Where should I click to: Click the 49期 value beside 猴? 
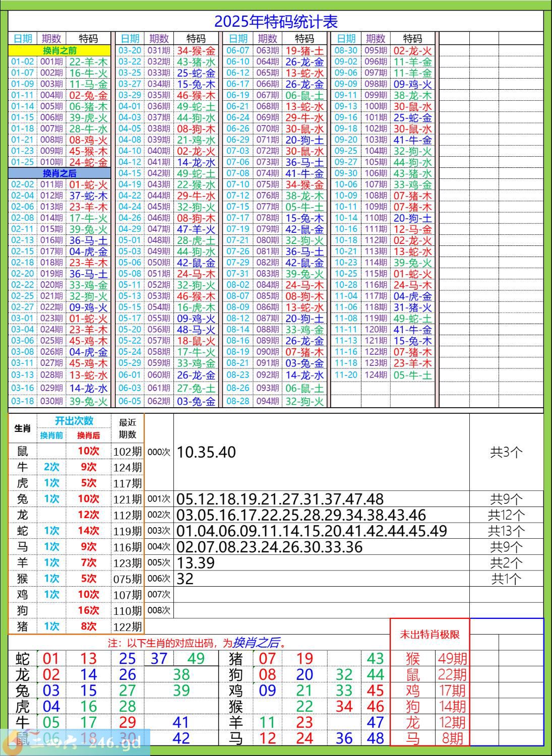tap(452, 658)
